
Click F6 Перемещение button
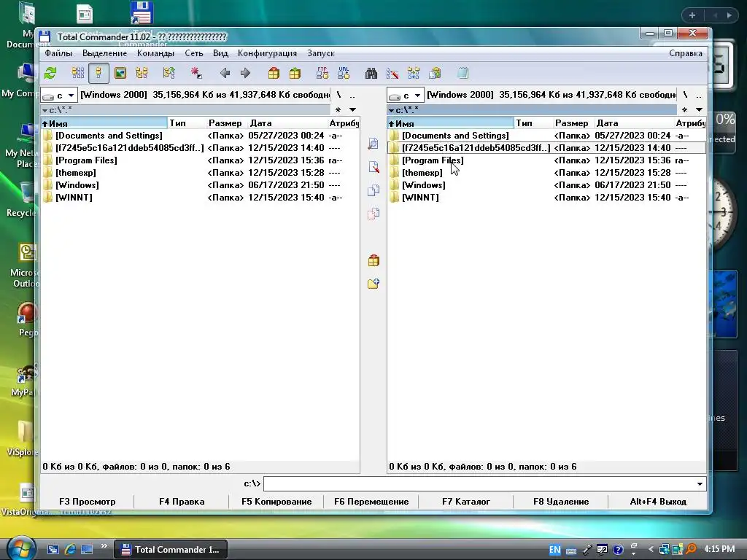[x=371, y=502]
